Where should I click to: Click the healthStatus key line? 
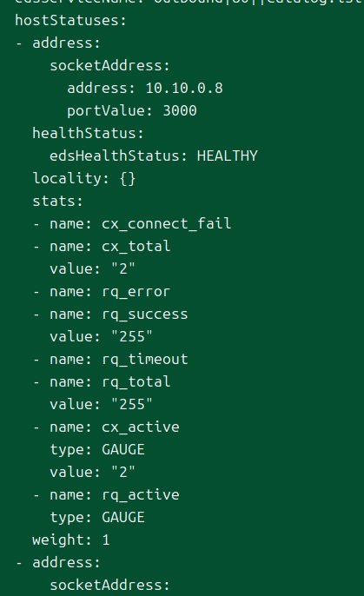(88, 134)
